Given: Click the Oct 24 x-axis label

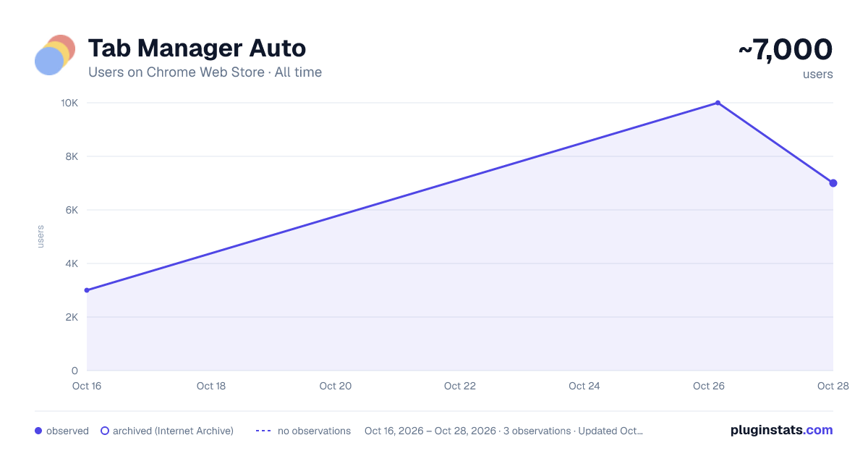Looking at the screenshot, I should pos(584,386).
